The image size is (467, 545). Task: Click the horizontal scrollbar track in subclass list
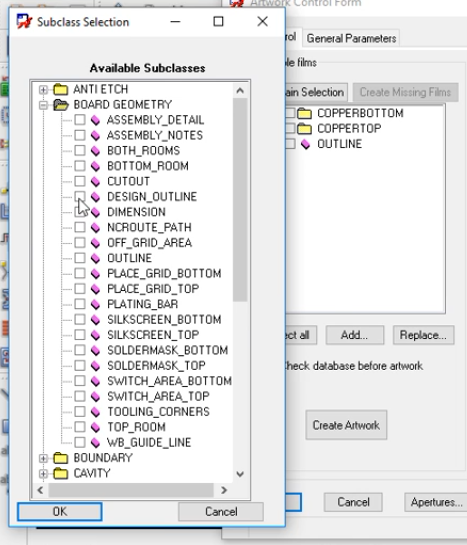(x=131, y=490)
